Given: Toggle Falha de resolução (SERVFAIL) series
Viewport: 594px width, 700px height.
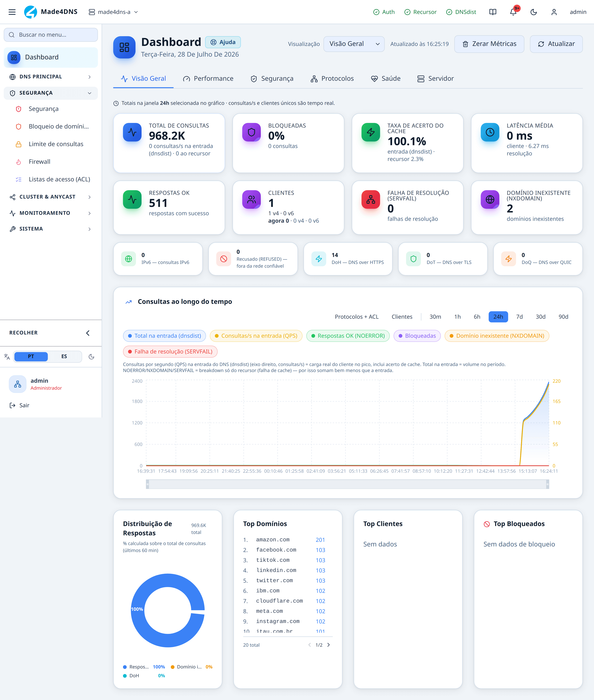Looking at the screenshot, I should pyautogui.click(x=170, y=352).
